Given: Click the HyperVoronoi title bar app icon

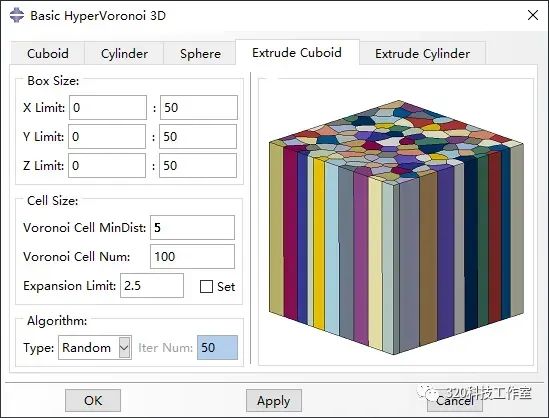Looking at the screenshot, I should coord(17,15).
